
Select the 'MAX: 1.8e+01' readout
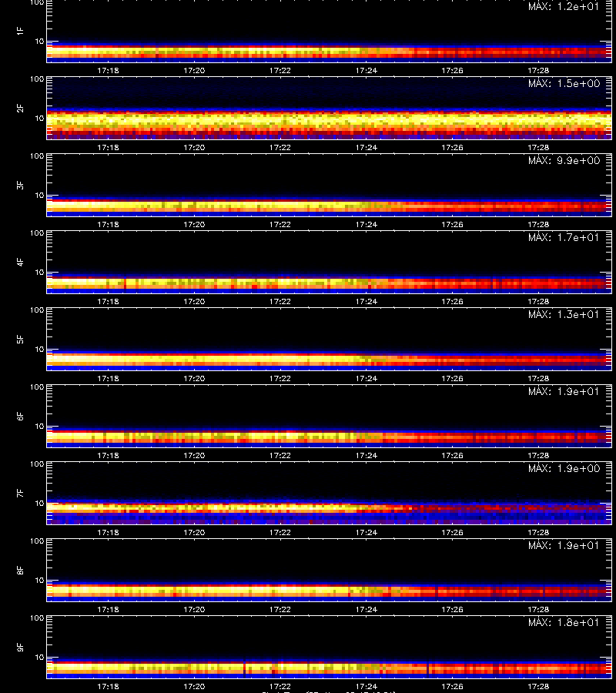pos(564,622)
